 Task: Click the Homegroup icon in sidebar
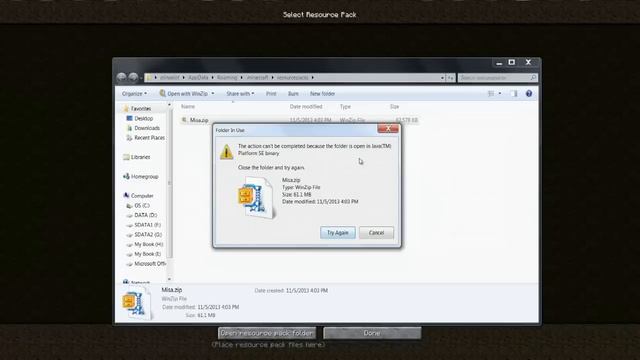click(x=126, y=177)
